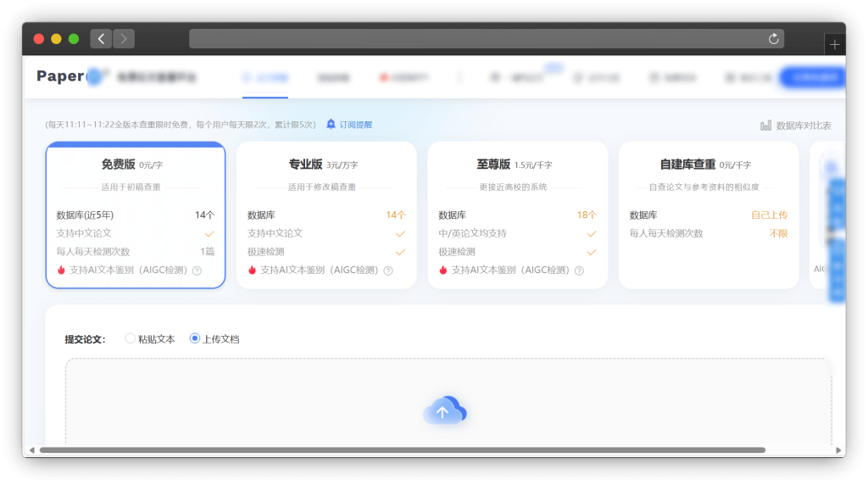This screenshot has width=868, height=480.
Task: Click the cloud upload icon
Action: pyautogui.click(x=445, y=410)
